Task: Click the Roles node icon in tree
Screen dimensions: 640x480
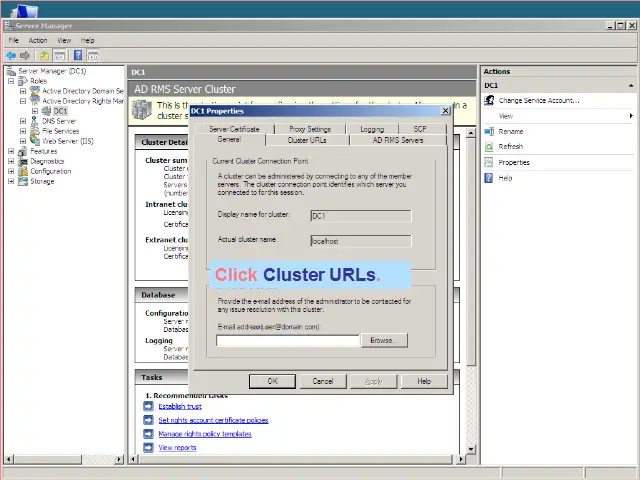Action: [x=23, y=81]
